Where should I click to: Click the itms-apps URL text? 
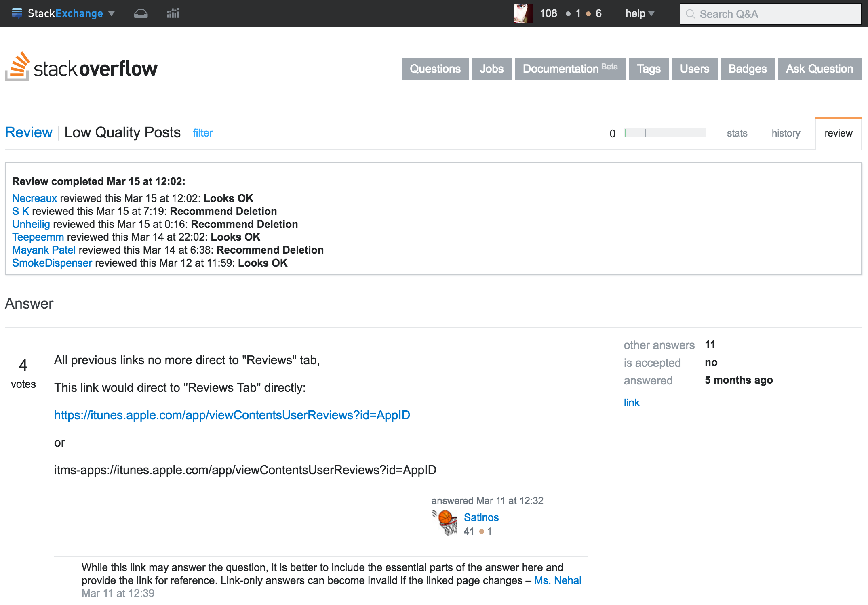245,470
